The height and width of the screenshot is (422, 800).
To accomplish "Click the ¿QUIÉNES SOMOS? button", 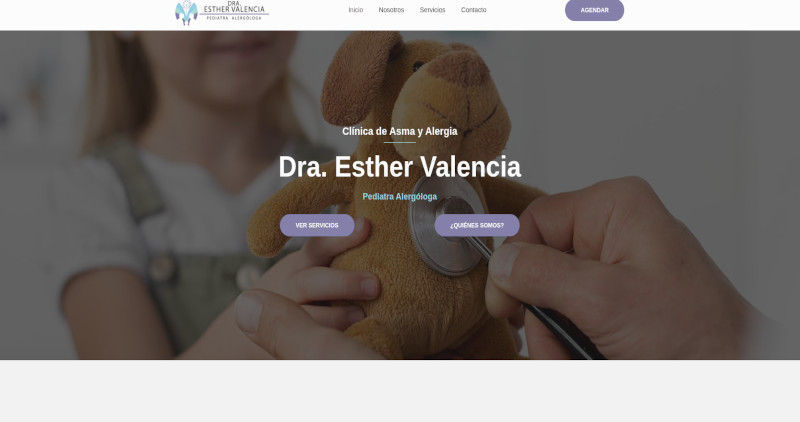I will click(477, 225).
